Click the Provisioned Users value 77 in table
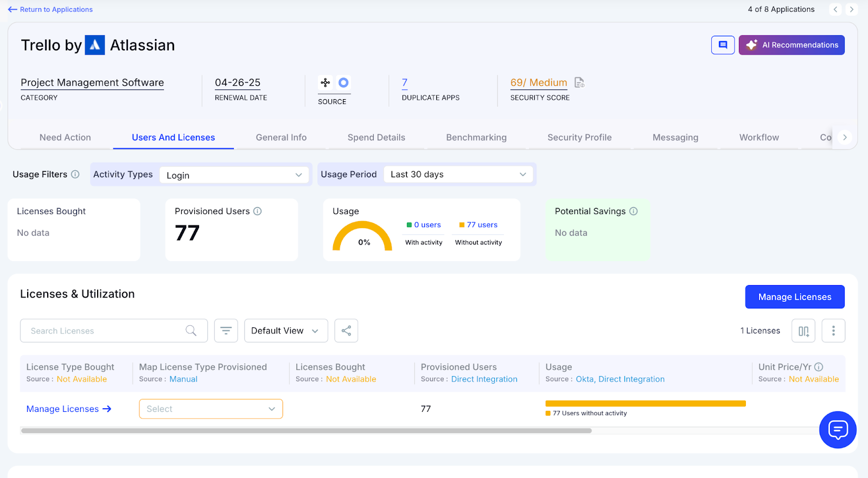 (426, 409)
